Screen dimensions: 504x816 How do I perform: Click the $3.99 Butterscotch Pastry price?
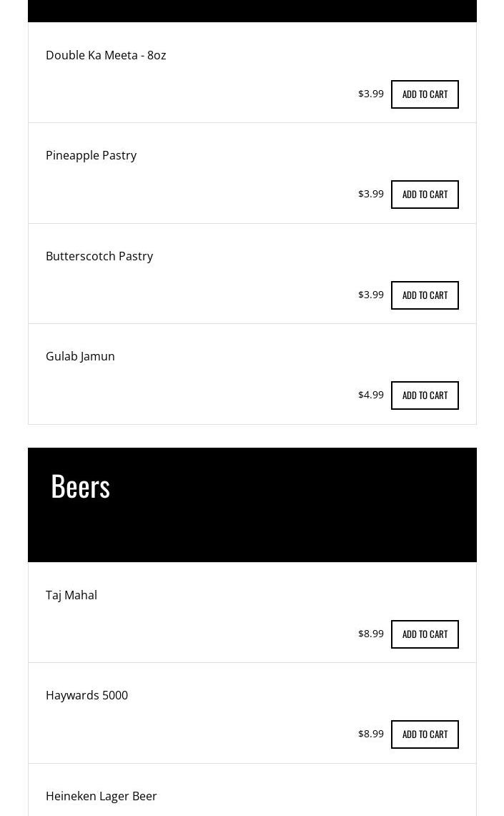371,295
